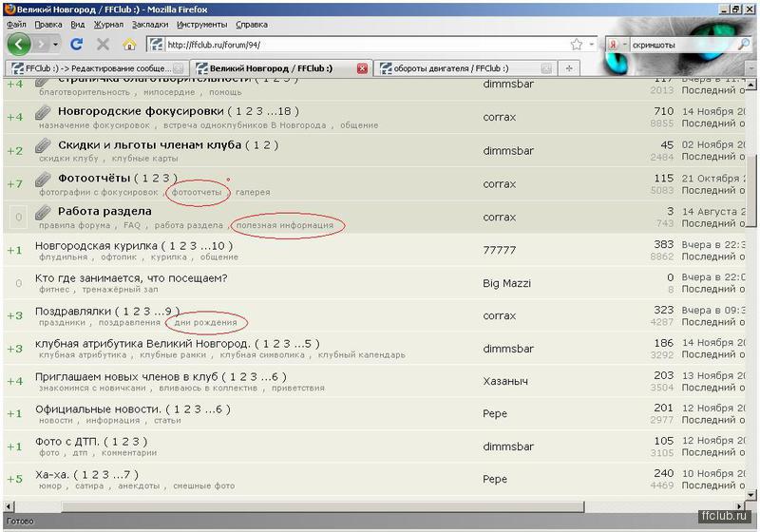Click the vertical scrollbar up arrow

[x=751, y=85]
